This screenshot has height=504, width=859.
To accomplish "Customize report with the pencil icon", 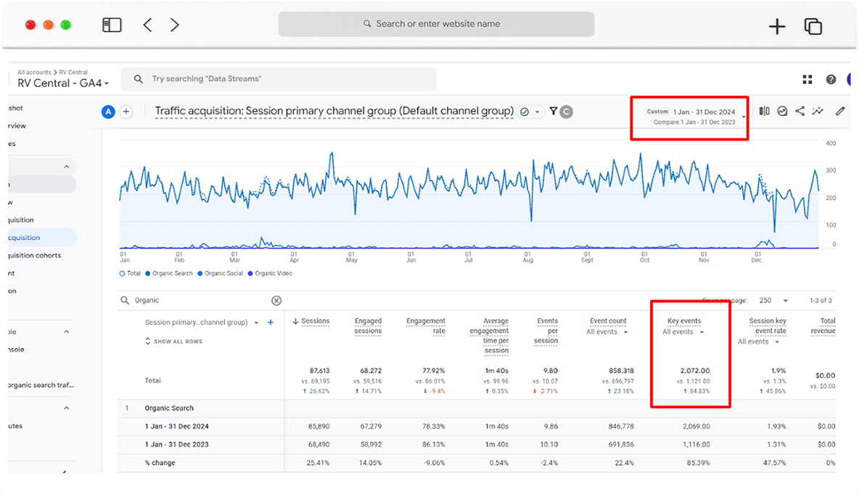I will pos(840,111).
